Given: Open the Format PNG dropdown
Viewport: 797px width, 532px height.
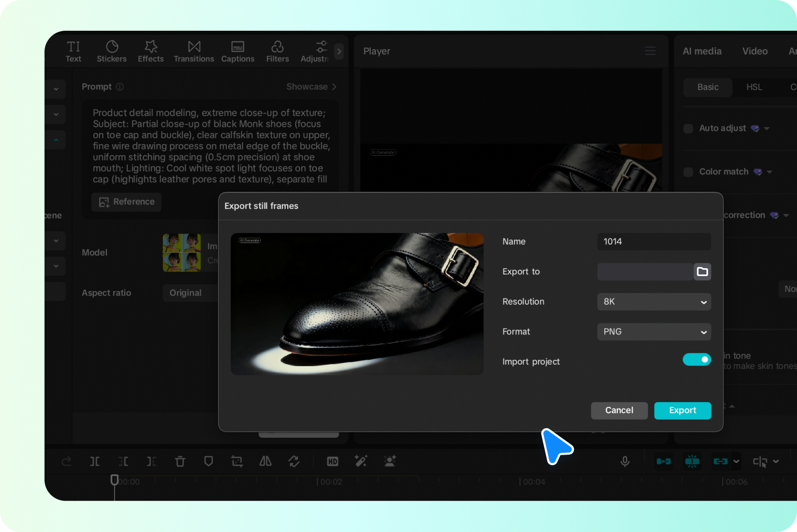Looking at the screenshot, I should pyautogui.click(x=654, y=332).
